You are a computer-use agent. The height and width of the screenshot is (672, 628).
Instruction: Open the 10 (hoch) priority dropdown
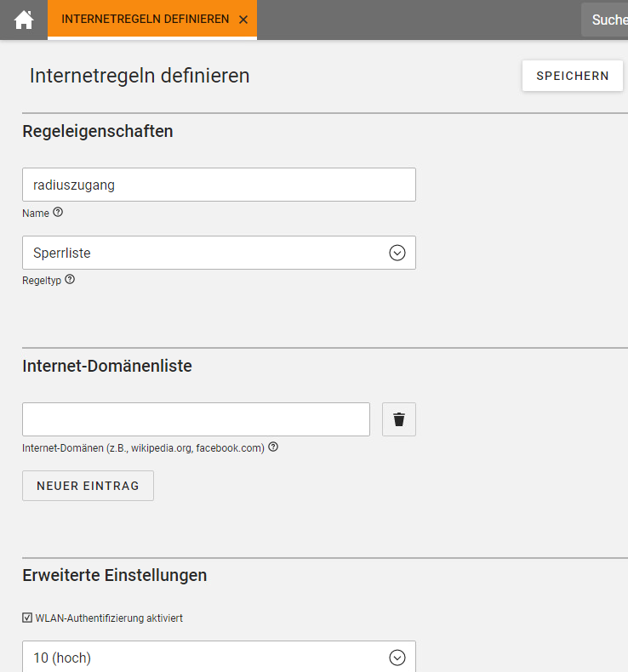click(x=219, y=657)
